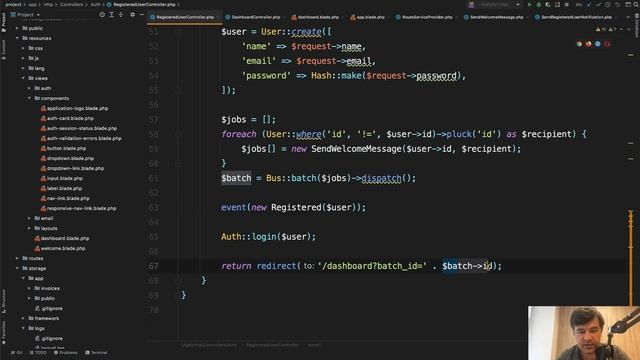This screenshot has width=640, height=360.
Task: Start debugging with the bug icon
Action: coord(539,4)
